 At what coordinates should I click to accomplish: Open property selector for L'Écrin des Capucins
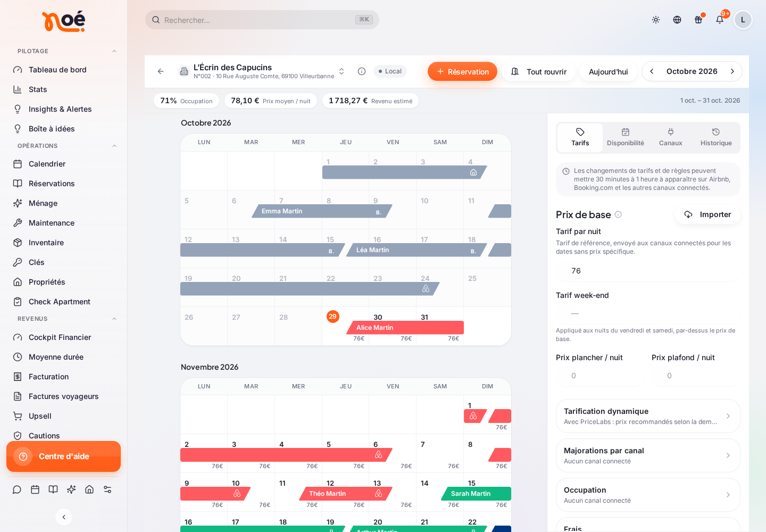263,71
